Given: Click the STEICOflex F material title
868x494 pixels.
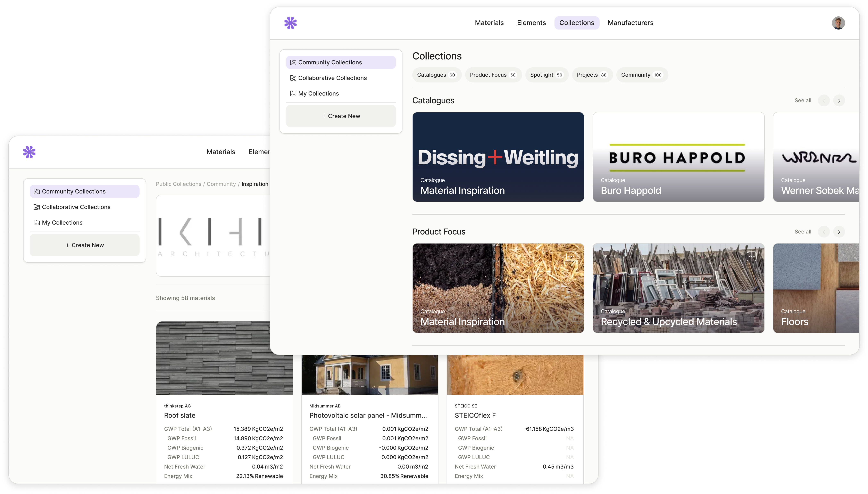Looking at the screenshot, I should 475,416.
